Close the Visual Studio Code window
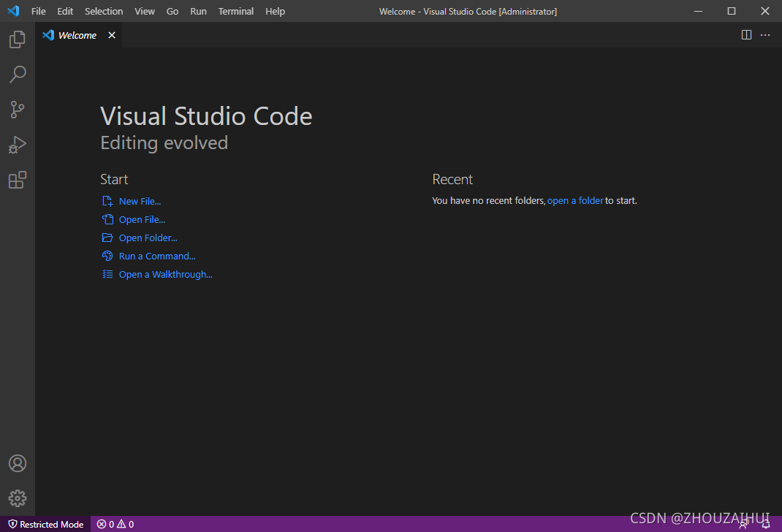Image resolution: width=782 pixels, height=532 pixels. pyautogui.click(x=765, y=11)
